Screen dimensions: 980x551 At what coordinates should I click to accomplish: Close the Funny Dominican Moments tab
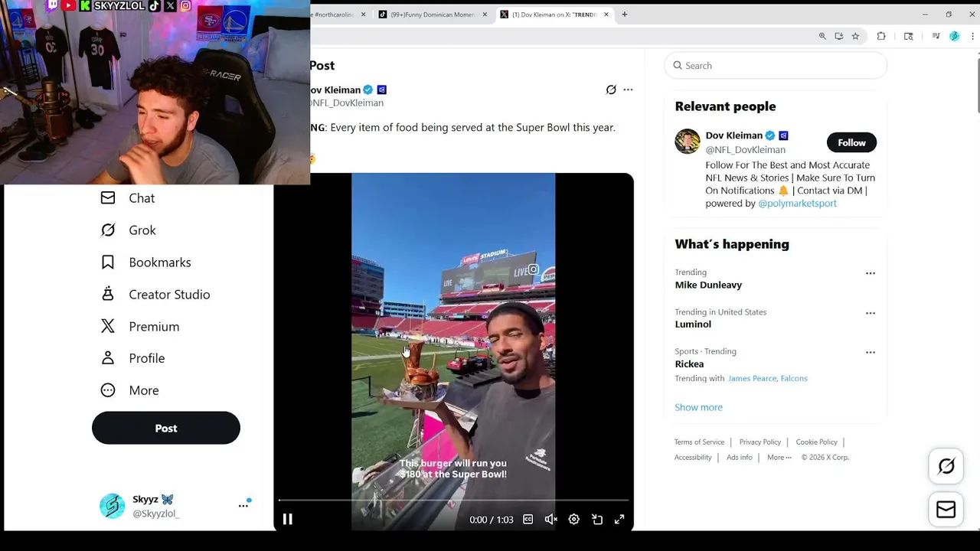(485, 15)
